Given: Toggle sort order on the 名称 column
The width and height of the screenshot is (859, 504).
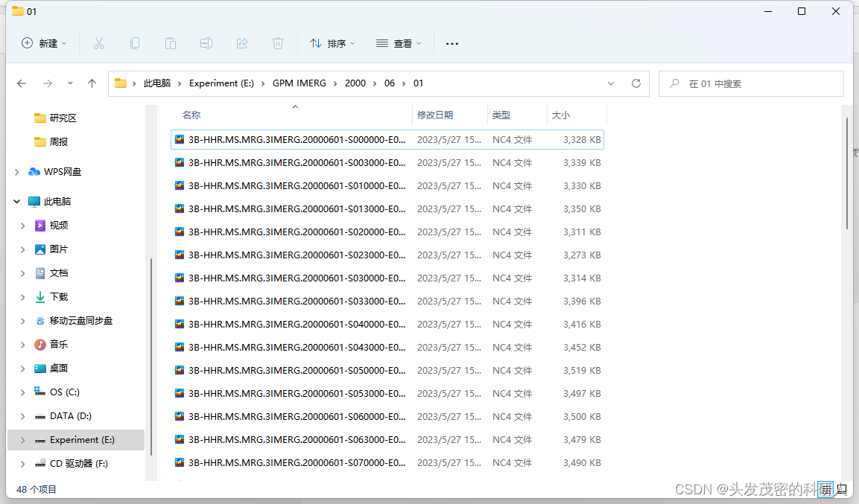Looking at the screenshot, I should pos(191,115).
